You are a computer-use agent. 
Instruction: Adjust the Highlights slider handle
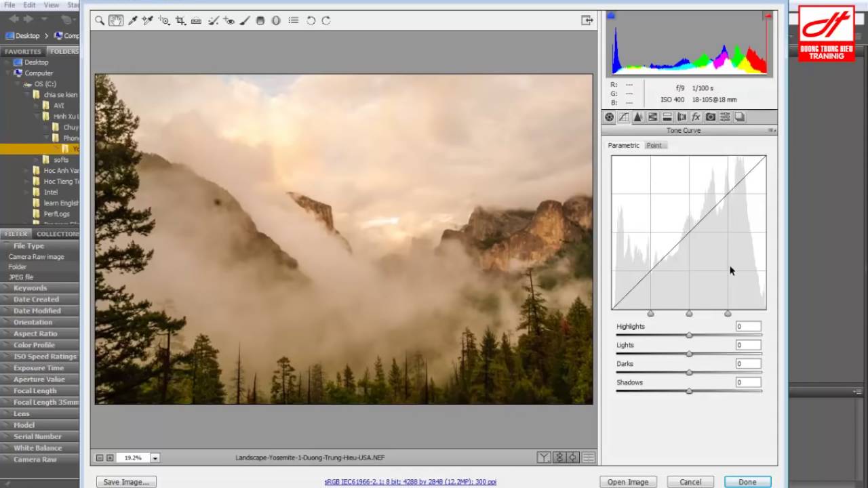[689, 335]
